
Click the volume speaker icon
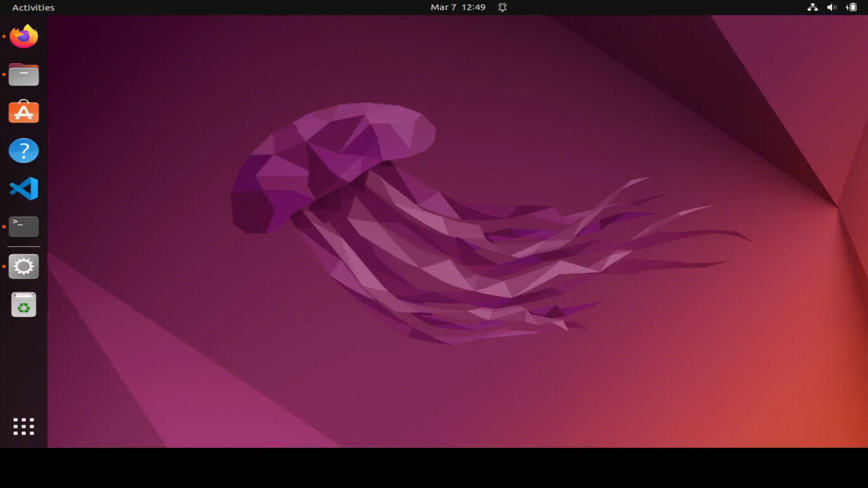(x=831, y=7)
